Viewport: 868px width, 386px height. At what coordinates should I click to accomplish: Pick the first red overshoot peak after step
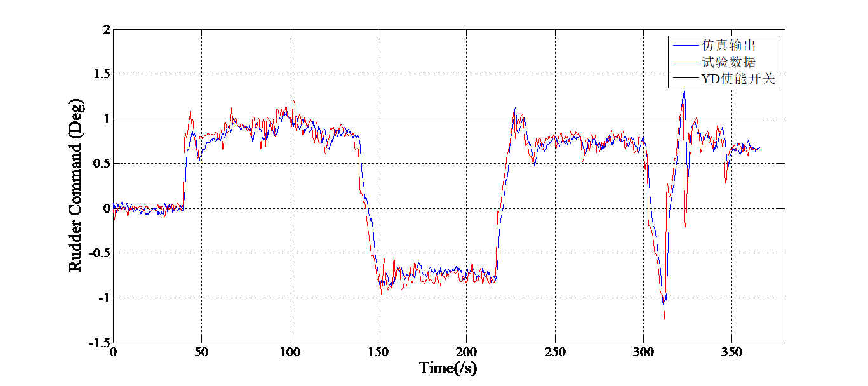(190, 112)
